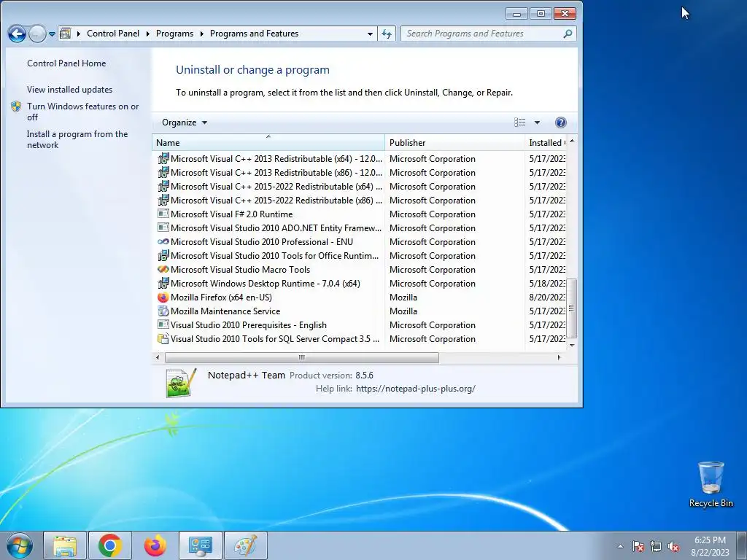The image size is (747, 560).
Task: Sort by Installed On column header
Action: pos(546,142)
